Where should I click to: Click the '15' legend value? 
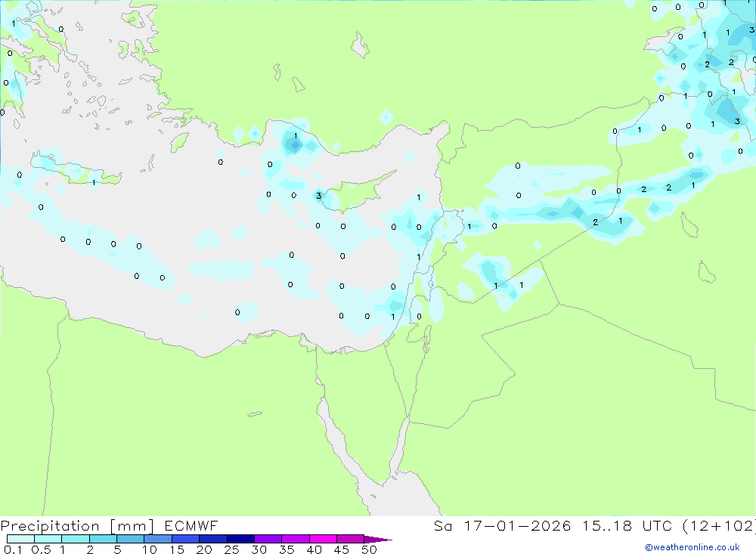coord(177,549)
